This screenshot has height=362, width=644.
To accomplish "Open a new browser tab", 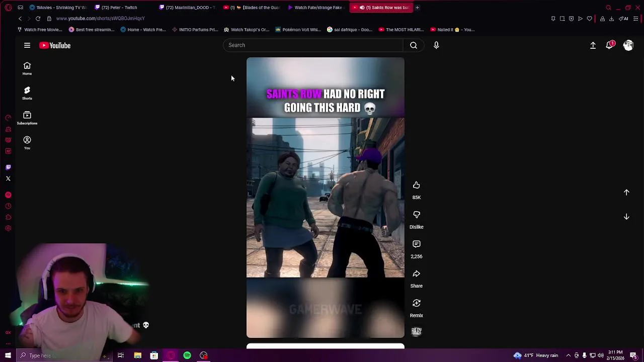I will click(x=417, y=8).
